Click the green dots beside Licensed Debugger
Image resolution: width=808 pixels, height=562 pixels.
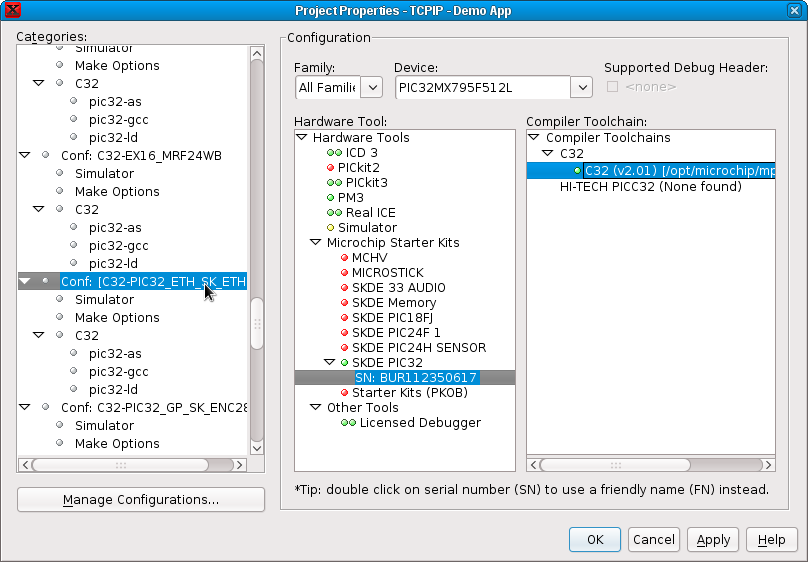pos(348,423)
